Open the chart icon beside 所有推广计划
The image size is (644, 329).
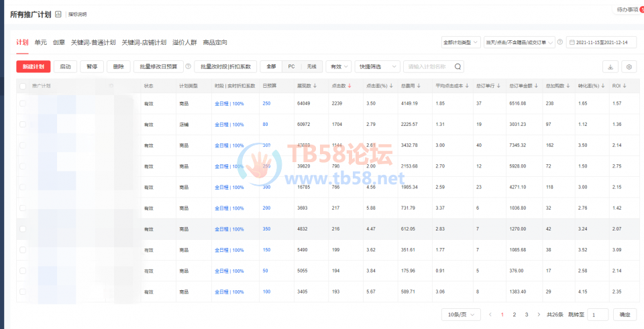coord(58,14)
